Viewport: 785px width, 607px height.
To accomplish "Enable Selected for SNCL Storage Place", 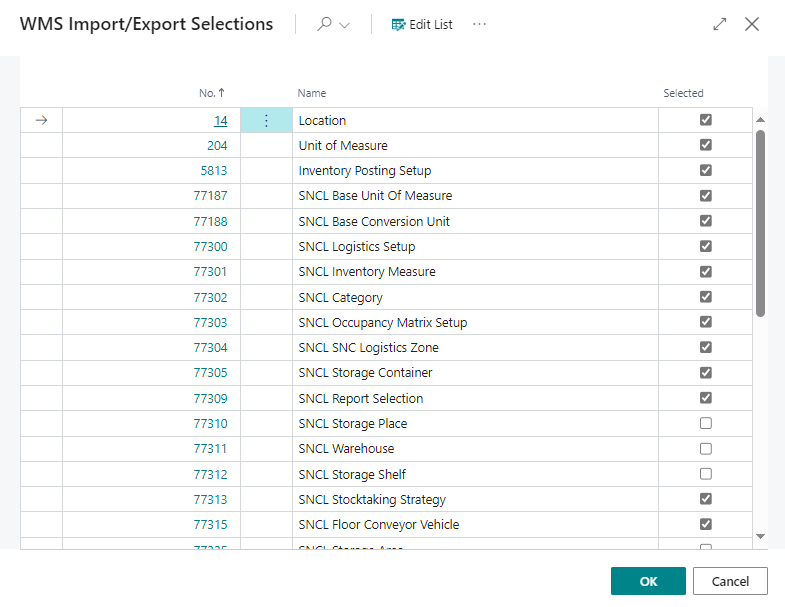I will [706, 423].
